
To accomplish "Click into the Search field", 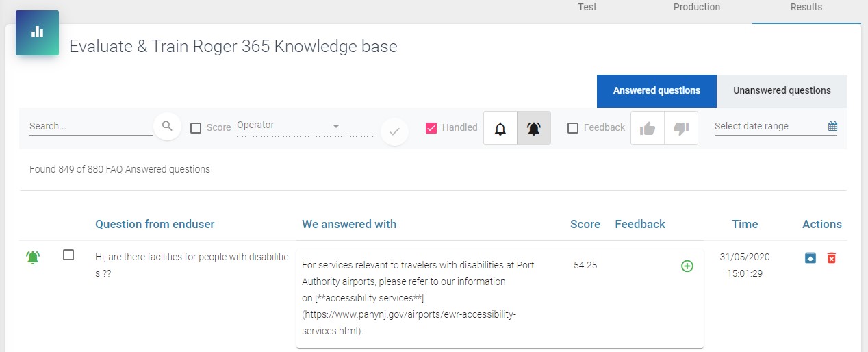I will [x=90, y=127].
